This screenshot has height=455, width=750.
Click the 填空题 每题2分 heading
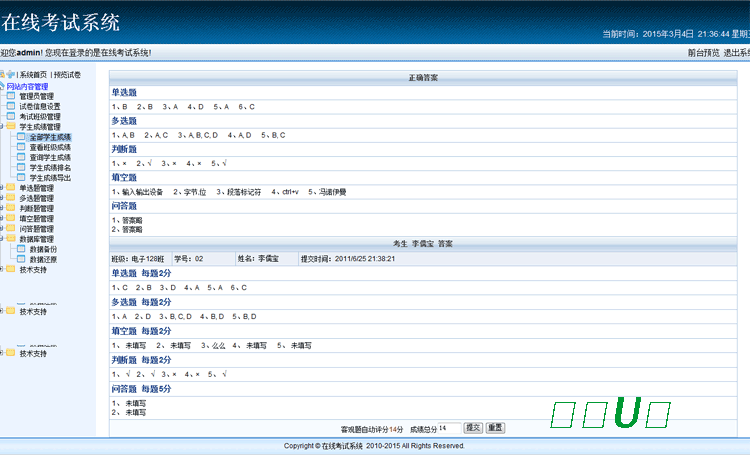point(141,331)
